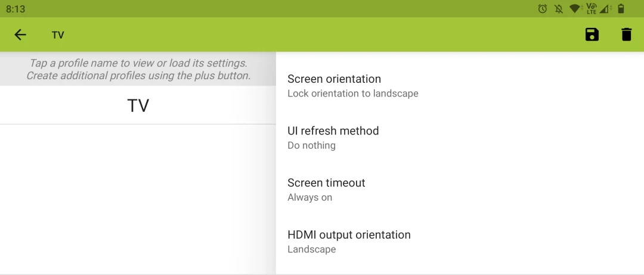Image resolution: width=644 pixels, height=275 pixels.
Task: Change the HDMI output orientation option
Action: 349,235
